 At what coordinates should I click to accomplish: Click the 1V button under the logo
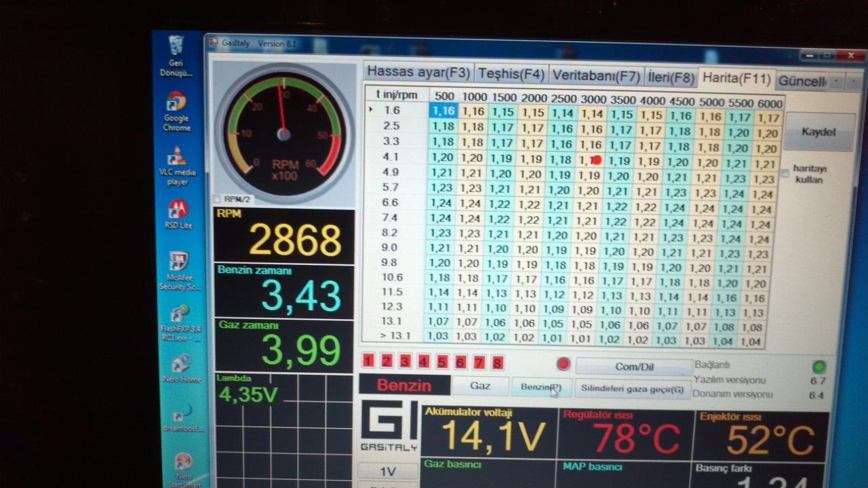388,472
